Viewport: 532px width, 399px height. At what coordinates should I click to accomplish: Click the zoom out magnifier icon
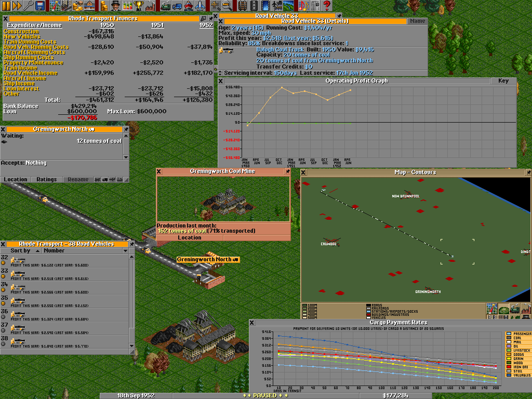pos(227,5)
